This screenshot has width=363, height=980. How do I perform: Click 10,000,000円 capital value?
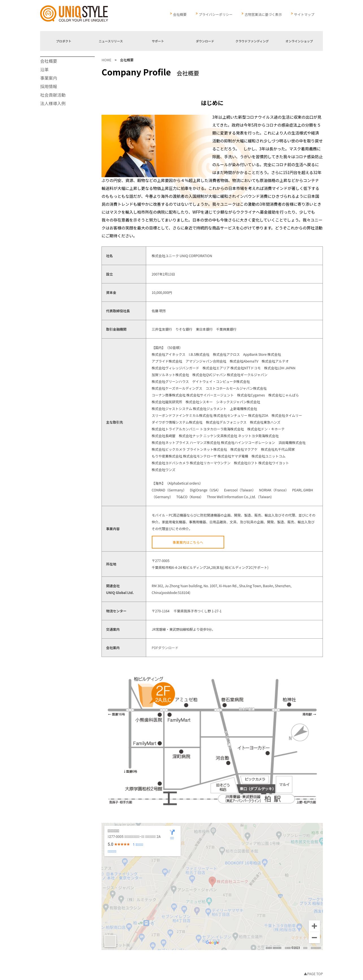coord(162,292)
